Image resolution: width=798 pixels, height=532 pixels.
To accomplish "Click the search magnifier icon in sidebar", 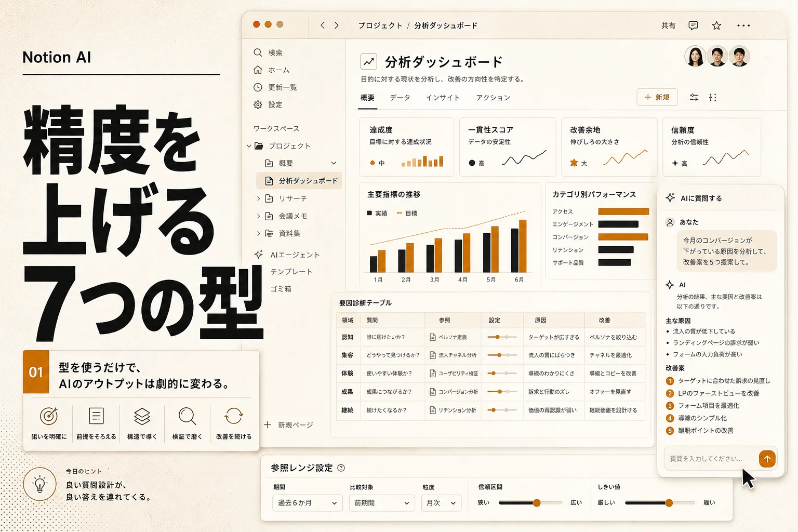I will 258,52.
